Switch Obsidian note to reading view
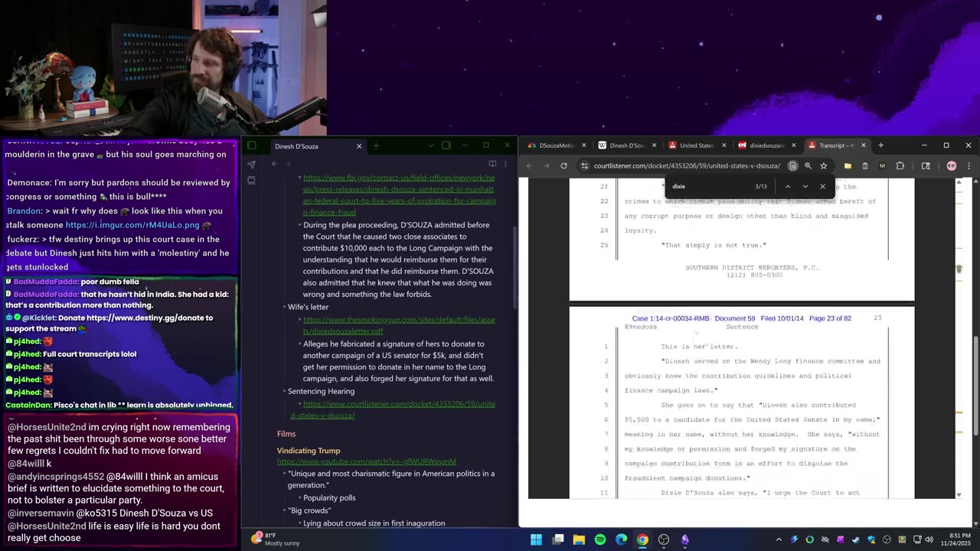This screenshot has height=551, width=980. point(492,164)
